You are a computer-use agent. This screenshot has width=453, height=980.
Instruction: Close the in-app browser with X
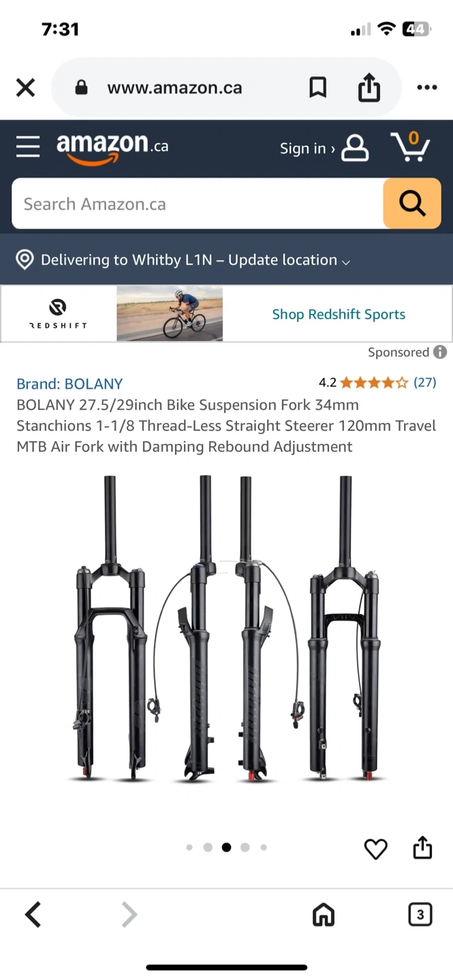click(x=25, y=88)
